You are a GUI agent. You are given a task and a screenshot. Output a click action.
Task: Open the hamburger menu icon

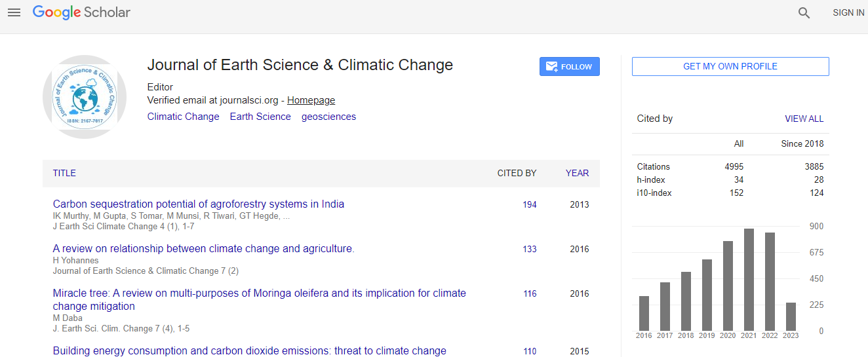[x=14, y=12]
